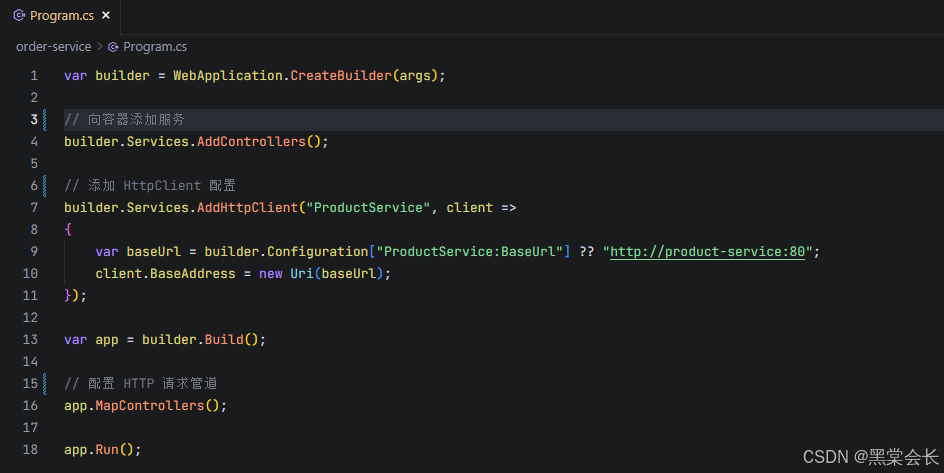The width and height of the screenshot is (944, 473).
Task: Click the opening brace on line 8
Action: click(x=68, y=229)
